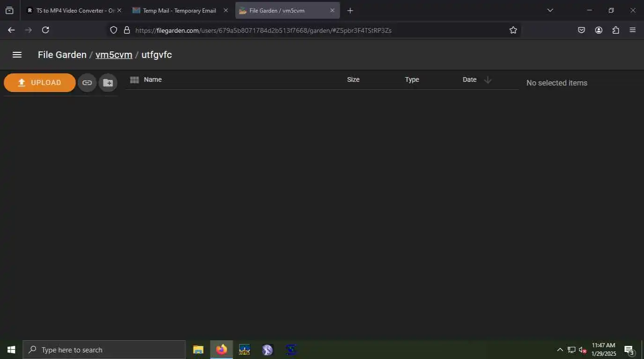Go forward one page
This screenshot has height=359, width=644.
click(x=29, y=30)
